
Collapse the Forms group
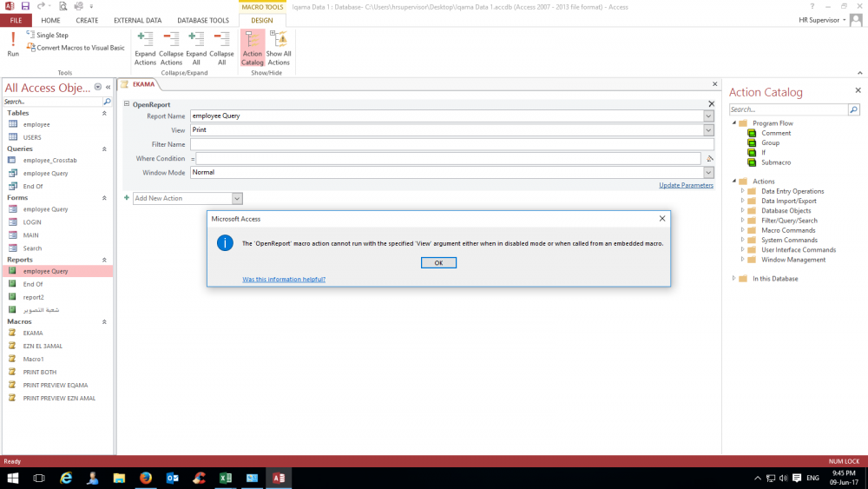click(104, 198)
